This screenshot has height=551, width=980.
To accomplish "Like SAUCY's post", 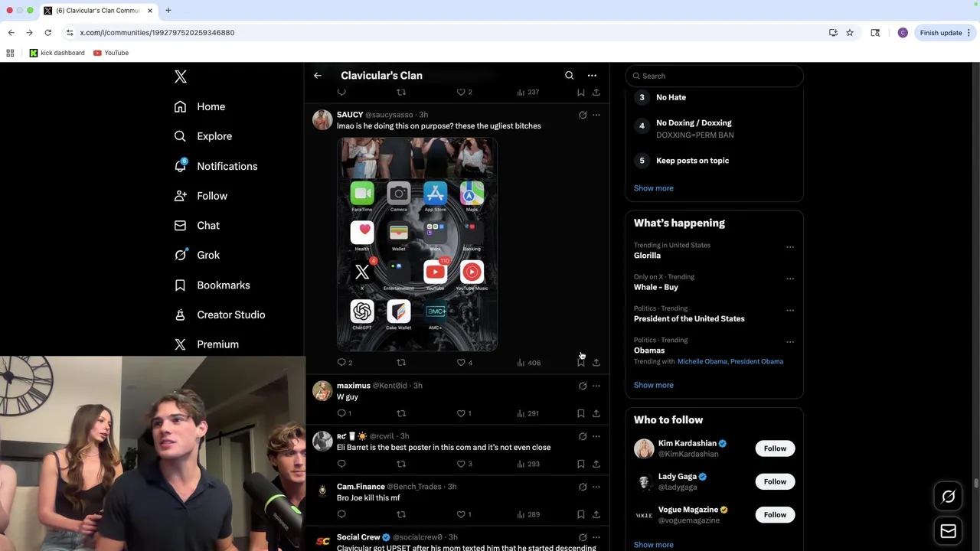I will point(464,363).
